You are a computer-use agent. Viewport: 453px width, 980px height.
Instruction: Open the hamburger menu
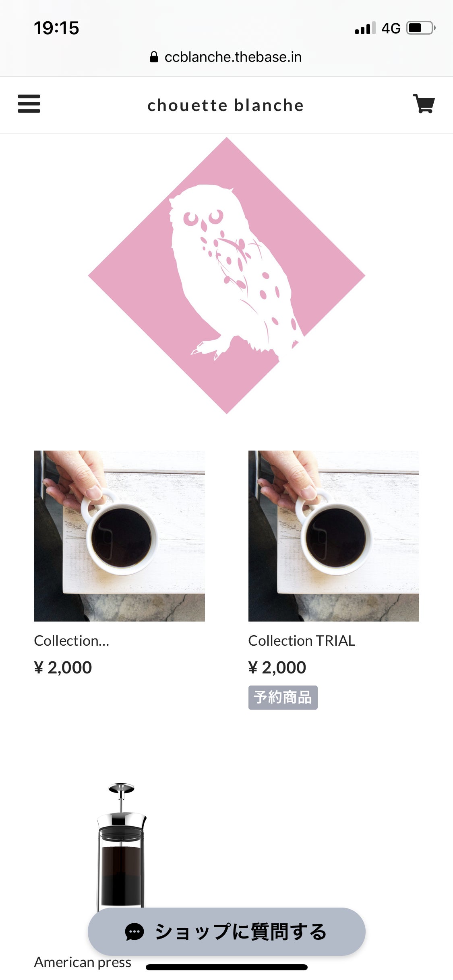click(x=29, y=104)
